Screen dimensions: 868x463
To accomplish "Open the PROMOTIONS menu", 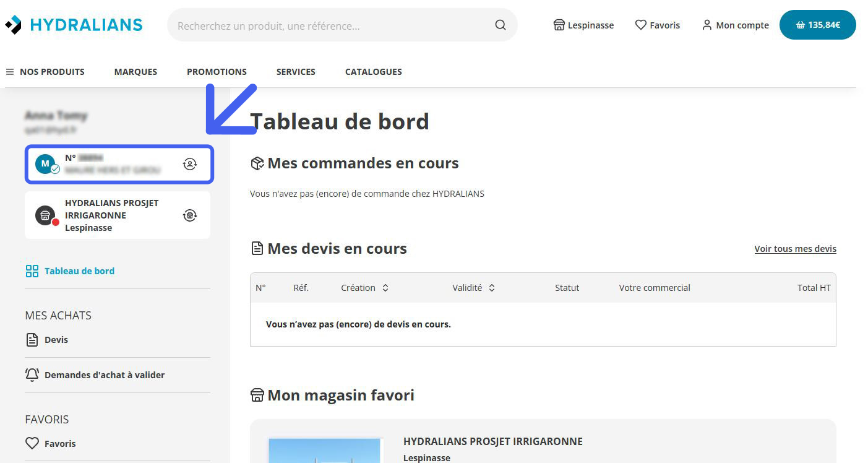I will (x=217, y=72).
